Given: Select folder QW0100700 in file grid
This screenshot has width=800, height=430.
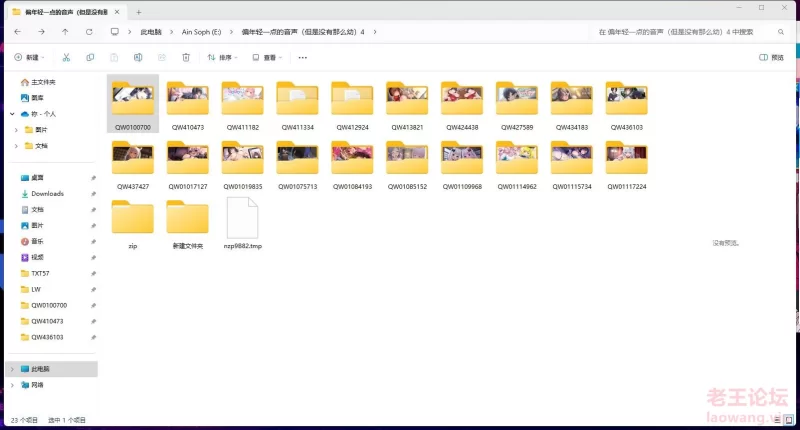Looking at the screenshot, I should [133, 104].
